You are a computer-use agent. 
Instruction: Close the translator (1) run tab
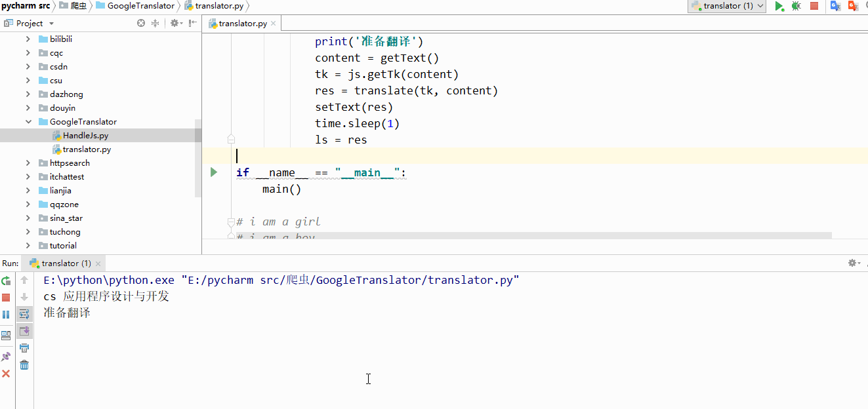click(x=98, y=263)
